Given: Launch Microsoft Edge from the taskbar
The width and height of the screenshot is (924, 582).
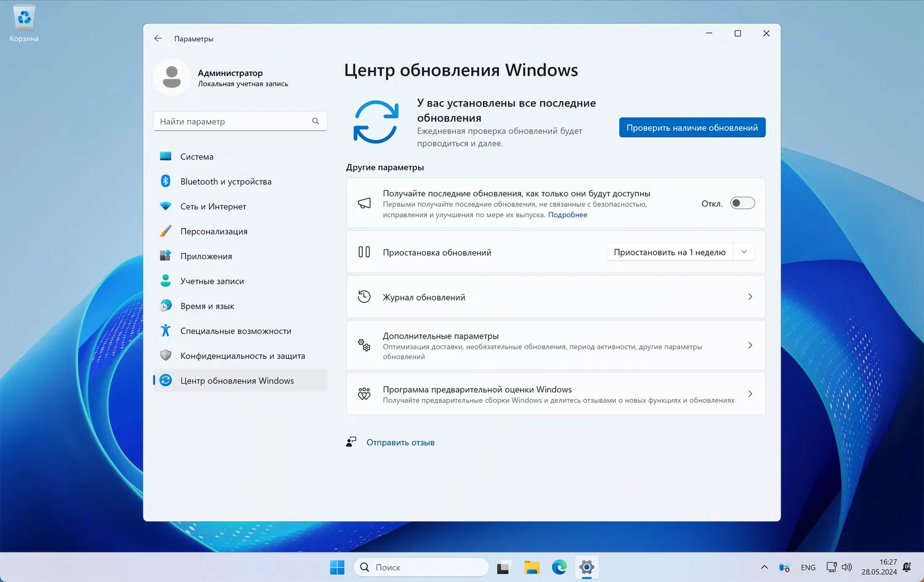Looking at the screenshot, I should (x=559, y=567).
